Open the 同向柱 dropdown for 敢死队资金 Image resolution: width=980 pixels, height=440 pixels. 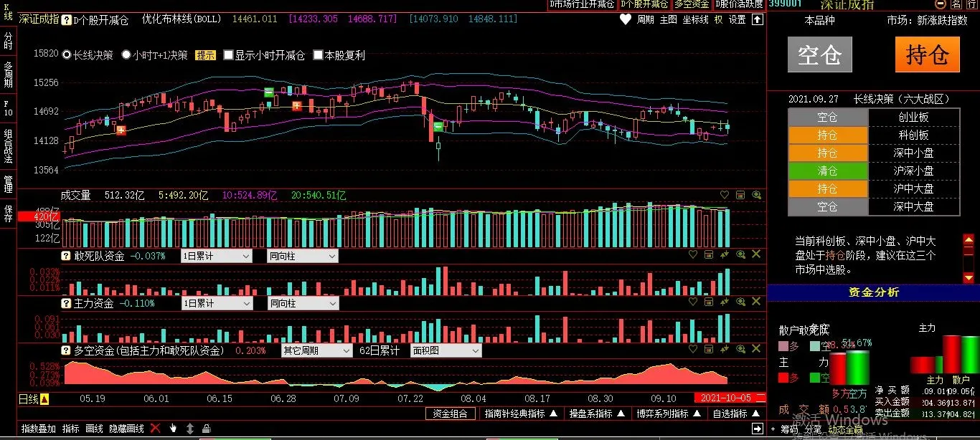(x=302, y=256)
